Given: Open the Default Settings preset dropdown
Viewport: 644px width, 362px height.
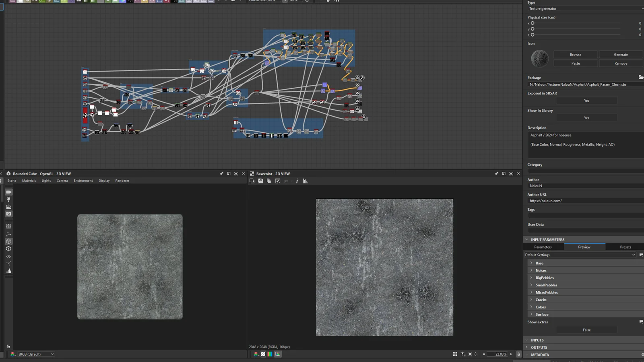Looking at the screenshot, I should pos(580,255).
